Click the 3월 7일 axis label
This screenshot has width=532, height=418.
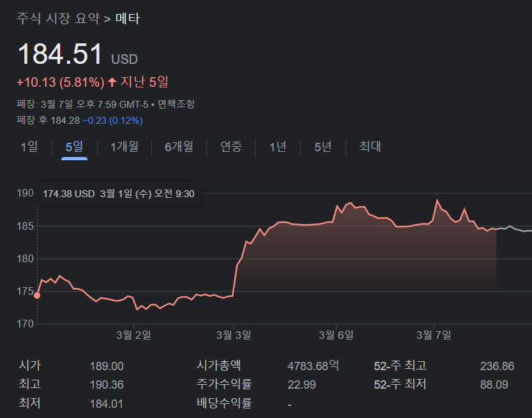pyautogui.click(x=434, y=335)
